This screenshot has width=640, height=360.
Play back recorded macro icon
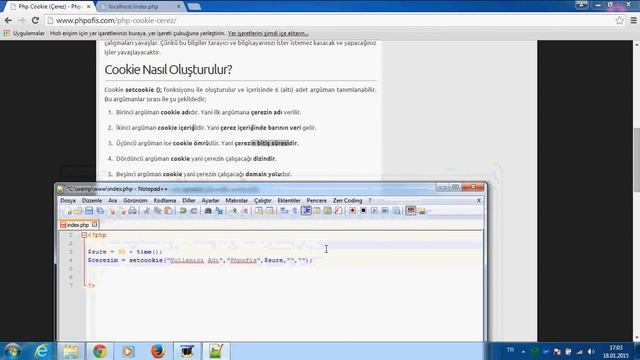coord(374,211)
